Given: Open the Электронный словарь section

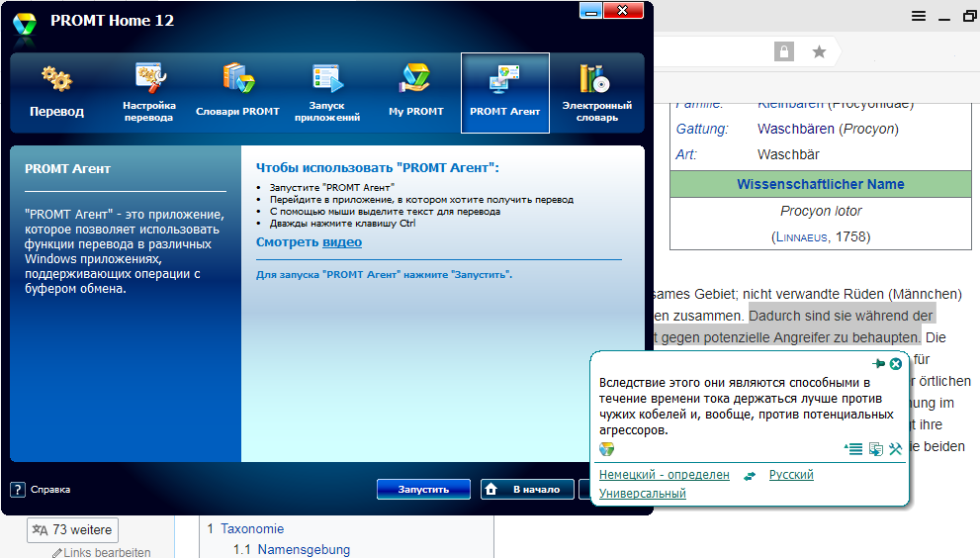Looking at the screenshot, I should pyautogui.click(x=597, y=93).
